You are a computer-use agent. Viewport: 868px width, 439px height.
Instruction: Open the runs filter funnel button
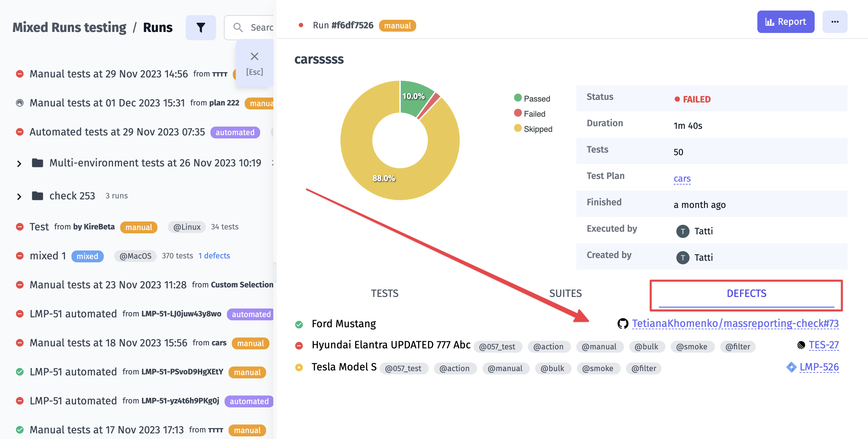[x=201, y=27]
